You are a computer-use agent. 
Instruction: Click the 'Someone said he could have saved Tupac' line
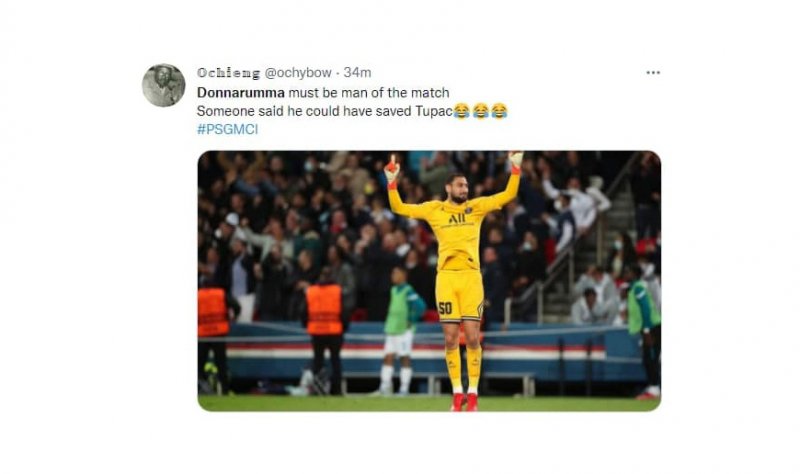coord(324,111)
